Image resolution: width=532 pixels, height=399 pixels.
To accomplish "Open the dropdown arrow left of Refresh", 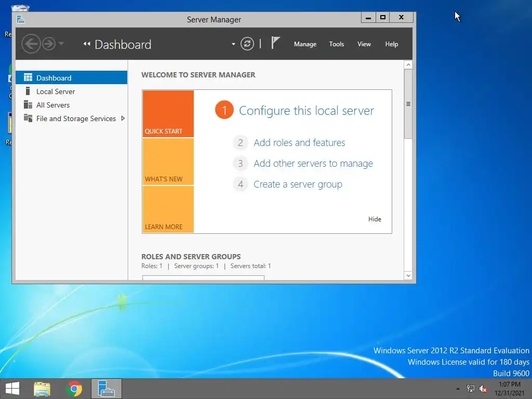I will click(x=233, y=44).
